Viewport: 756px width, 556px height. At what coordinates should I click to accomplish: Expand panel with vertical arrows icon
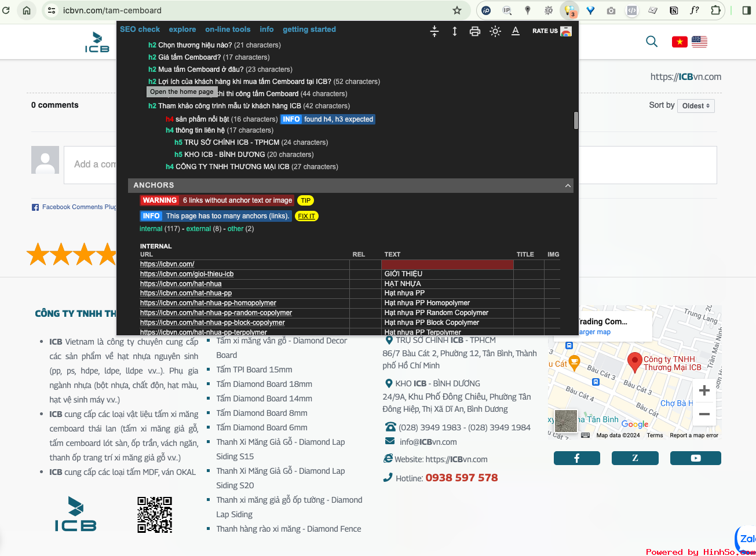pyautogui.click(x=455, y=31)
